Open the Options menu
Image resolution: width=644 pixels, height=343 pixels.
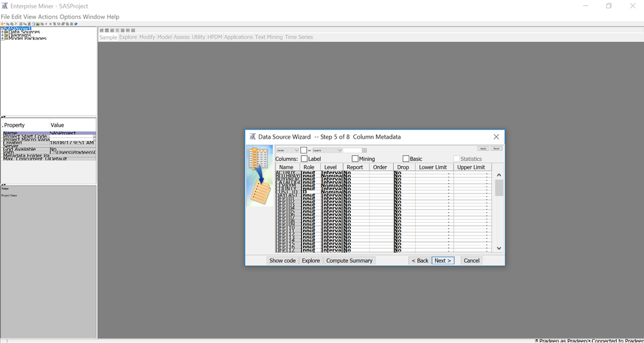[x=70, y=17]
